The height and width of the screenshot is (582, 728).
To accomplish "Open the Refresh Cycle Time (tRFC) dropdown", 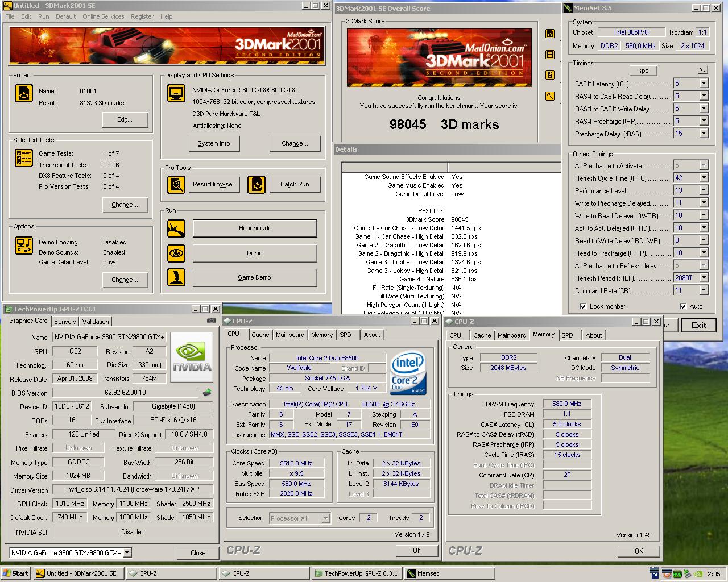I will pyautogui.click(x=704, y=178).
